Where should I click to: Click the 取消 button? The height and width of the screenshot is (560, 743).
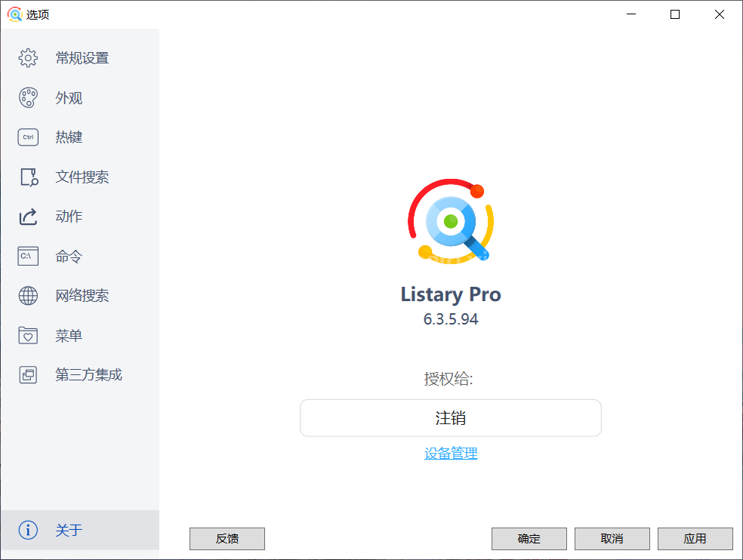(x=612, y=539)
